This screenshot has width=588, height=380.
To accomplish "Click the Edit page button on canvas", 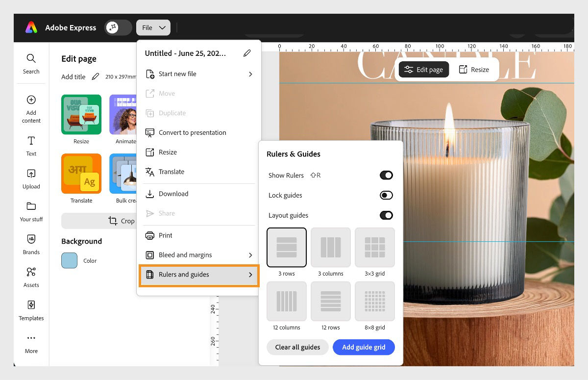I will [424, 70].
